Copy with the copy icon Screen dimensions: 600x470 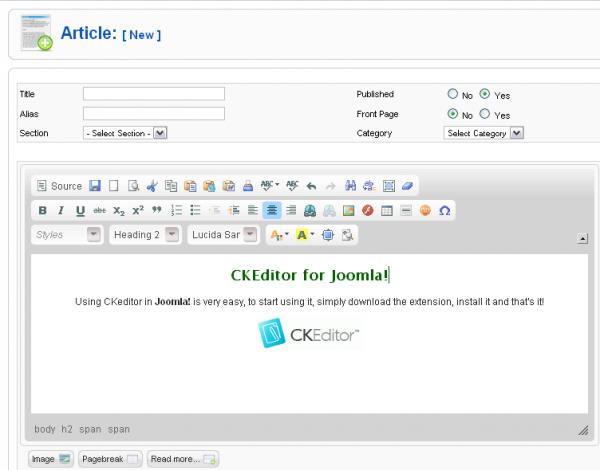[171, 186]
